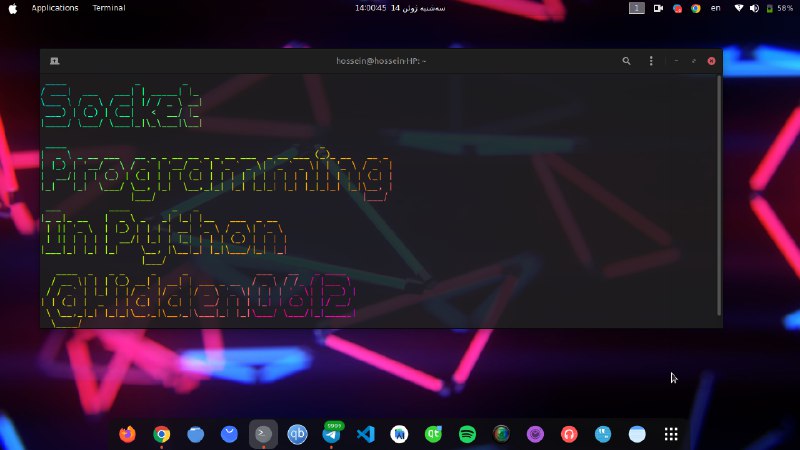Click the Terminal icon in the dock

[x=263, y=434]
